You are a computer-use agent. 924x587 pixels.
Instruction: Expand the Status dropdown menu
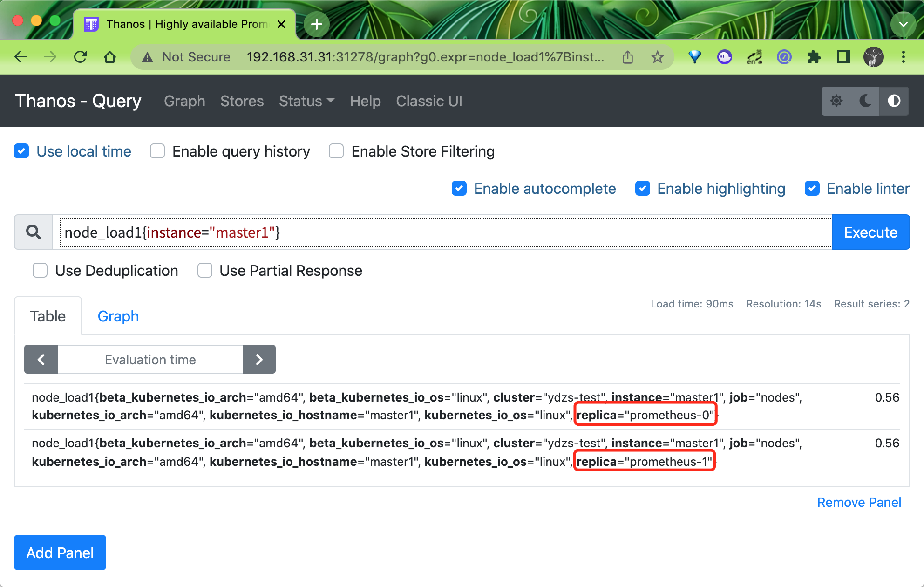[306, 101]
